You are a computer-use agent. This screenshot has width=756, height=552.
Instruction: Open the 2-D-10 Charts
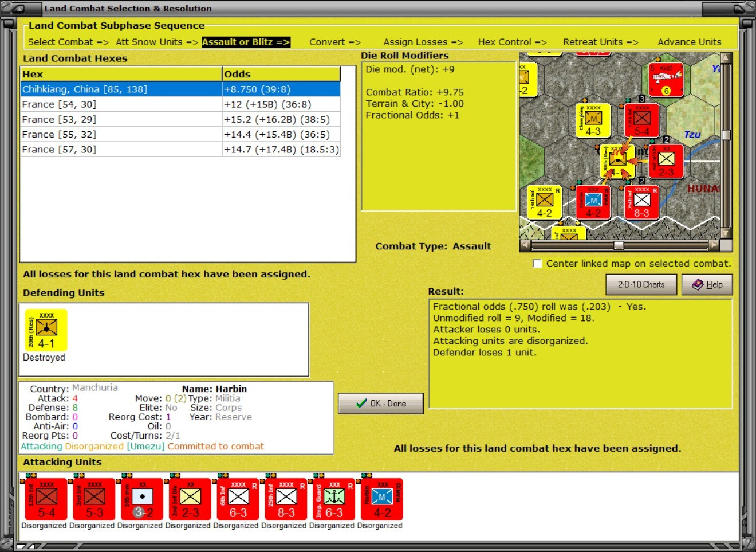pos(641,284)
